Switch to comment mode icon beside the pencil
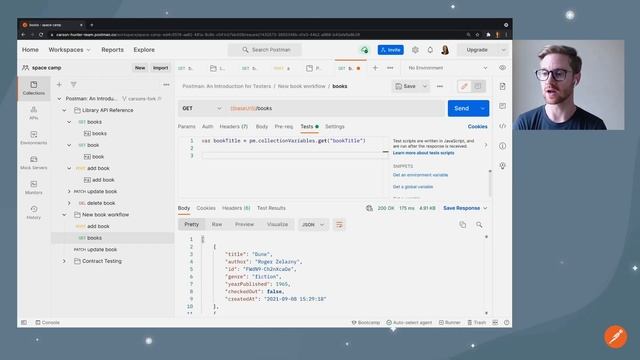This screenshot has width=640, height=360. coord(478,86)
